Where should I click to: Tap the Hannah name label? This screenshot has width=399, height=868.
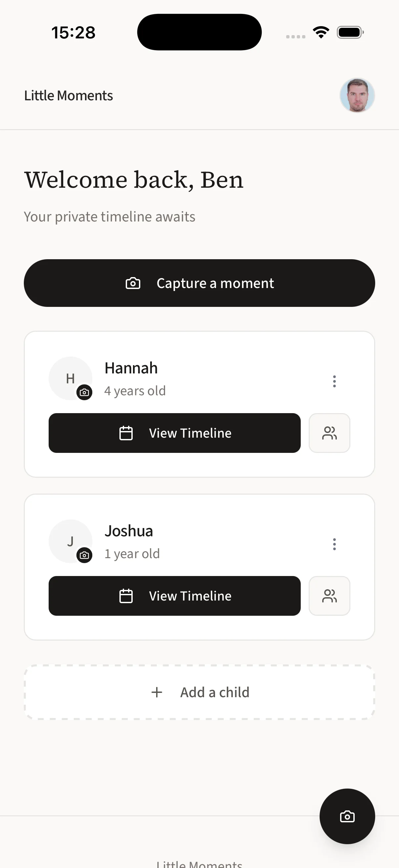coord(131,368)
